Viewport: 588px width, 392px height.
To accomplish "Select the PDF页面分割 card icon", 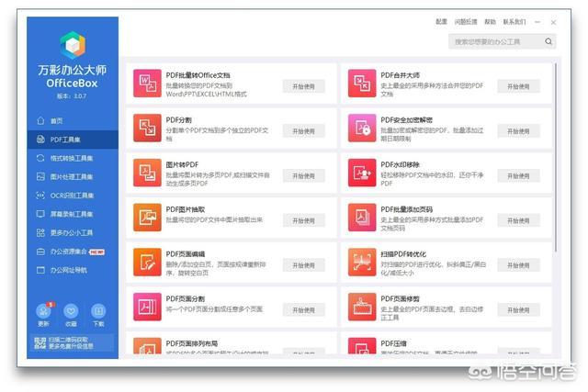I will (x=147, y=307).
